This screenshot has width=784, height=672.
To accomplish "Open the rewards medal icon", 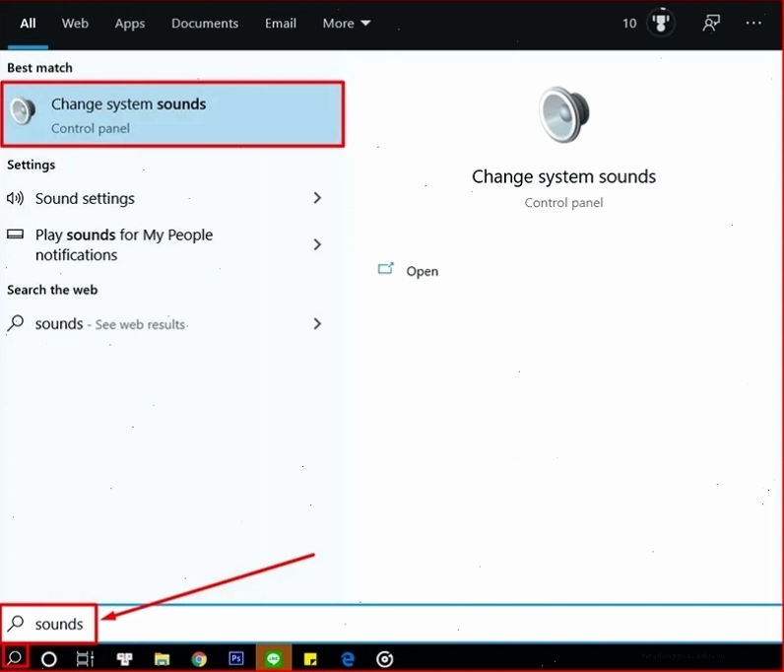I will click(661, 23).
